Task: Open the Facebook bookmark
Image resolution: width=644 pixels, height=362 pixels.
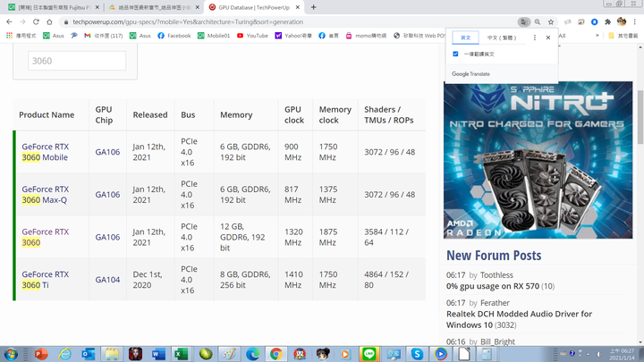Action: (174, 36)
